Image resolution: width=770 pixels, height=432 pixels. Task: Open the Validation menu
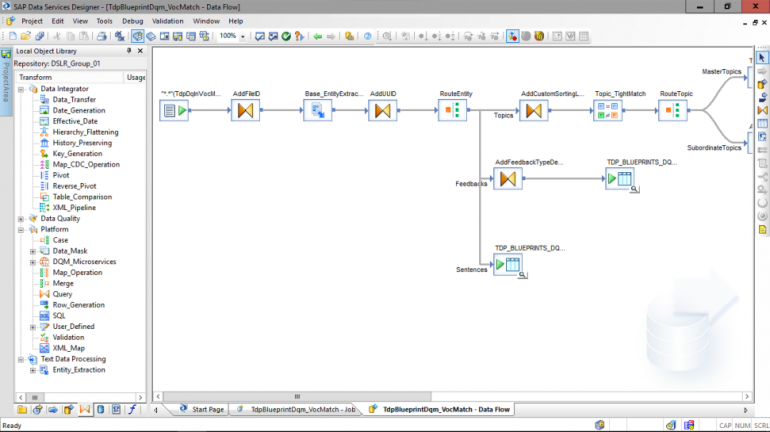click(x=168, y=20)
